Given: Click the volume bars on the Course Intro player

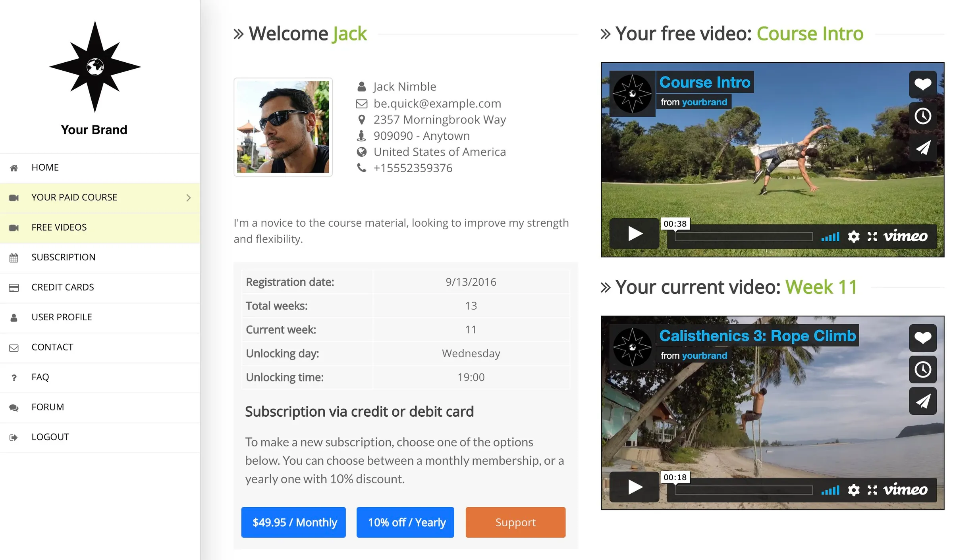Looking at the screenshot, I should tap(830, 237).
